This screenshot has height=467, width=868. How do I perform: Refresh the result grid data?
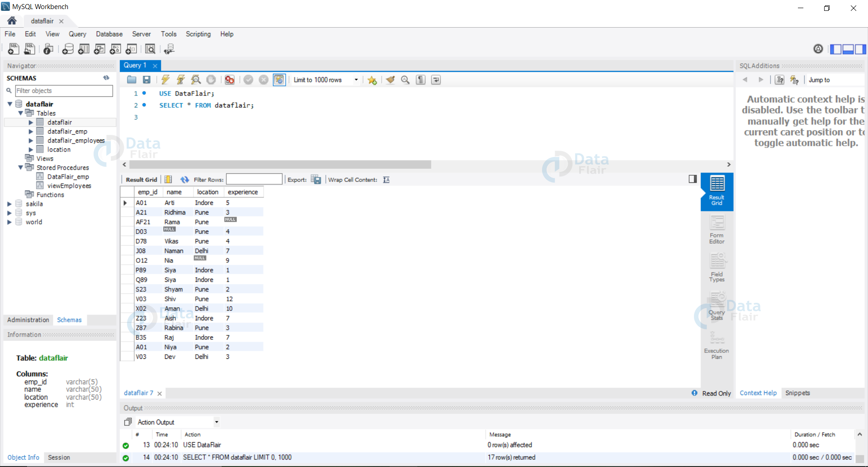coord(184,180)
